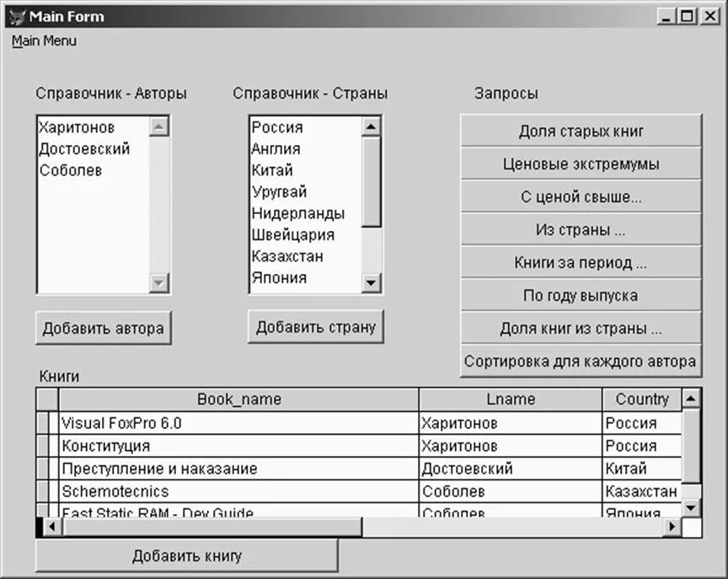Maximize the Main Form window
Image resolution: width=728 pixels, height=579 pixels.
coord(688,17)
